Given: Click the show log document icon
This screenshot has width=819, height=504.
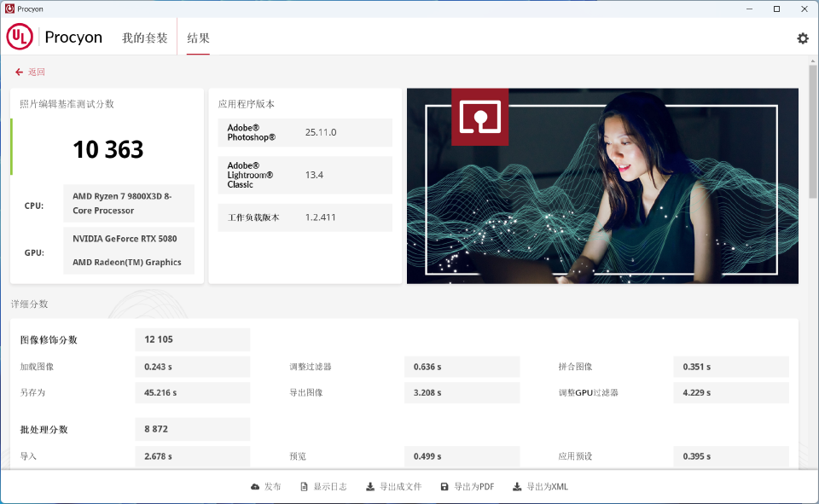Looking at the screenshot, I should pos(304,487).
